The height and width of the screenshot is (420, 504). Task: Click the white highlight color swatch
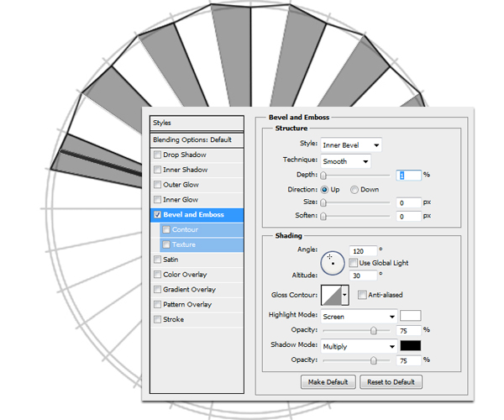coord(410,316)
